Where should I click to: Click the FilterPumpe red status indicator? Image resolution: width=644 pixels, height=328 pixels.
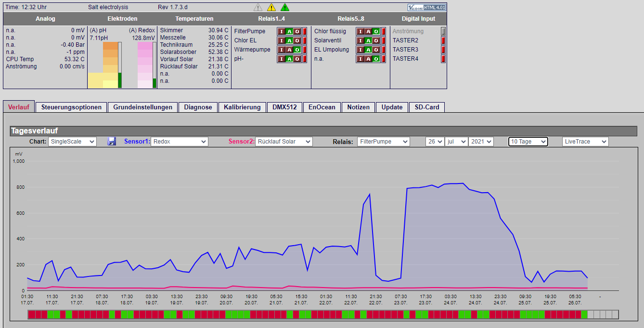[304, 31]
